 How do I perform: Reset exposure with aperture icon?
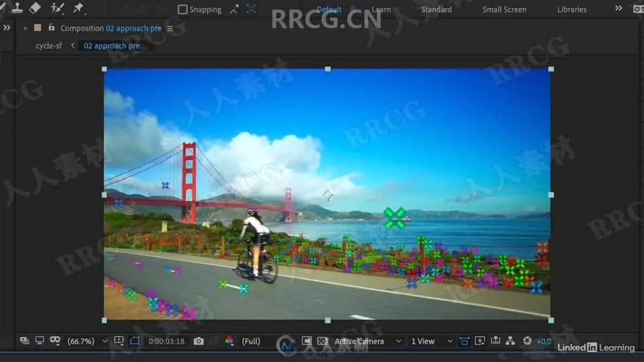pyautogui.click(x=527, y=341)
